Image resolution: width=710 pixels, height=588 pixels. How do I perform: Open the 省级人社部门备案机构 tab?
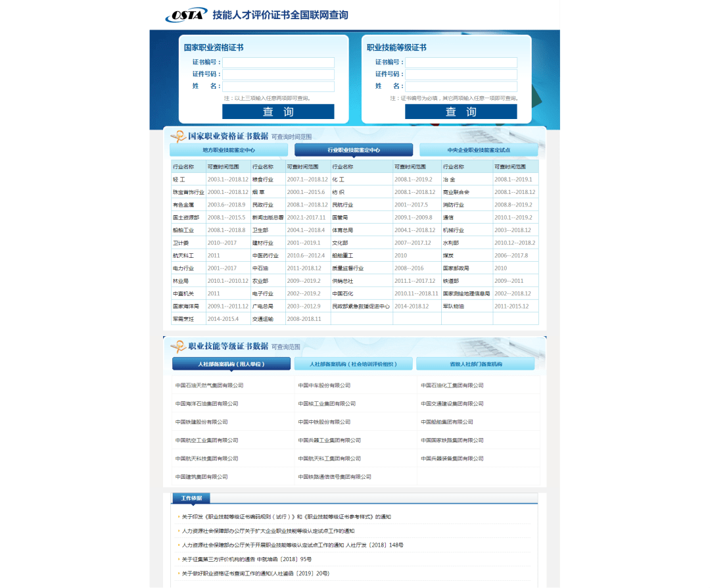tap(475, 364)
